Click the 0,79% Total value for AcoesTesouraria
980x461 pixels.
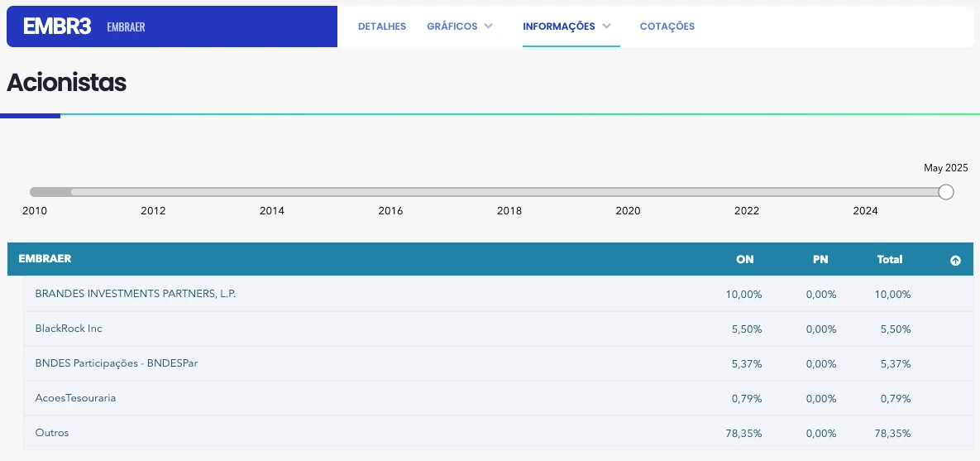click(896, 398)
